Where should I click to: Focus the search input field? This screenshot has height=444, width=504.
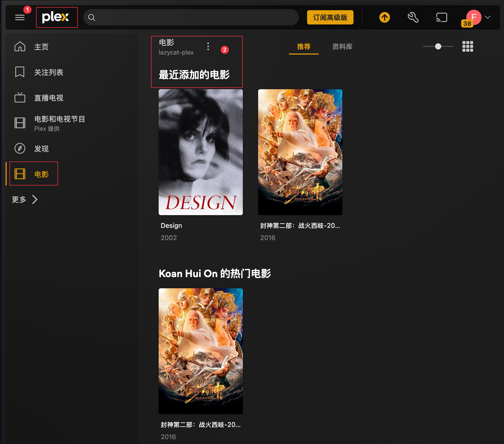pyautogui.click(x=191, y=18)
